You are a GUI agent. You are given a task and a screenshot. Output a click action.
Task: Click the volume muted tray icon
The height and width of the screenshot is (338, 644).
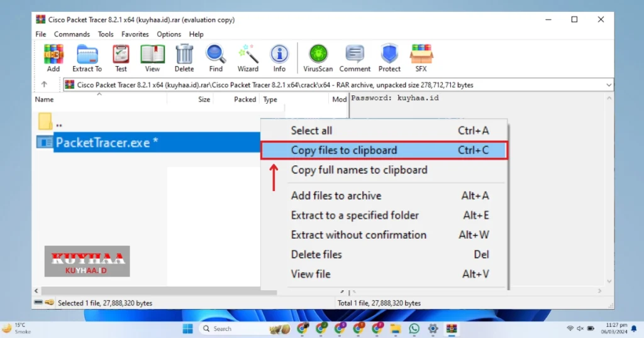click(x=580, y=329)
